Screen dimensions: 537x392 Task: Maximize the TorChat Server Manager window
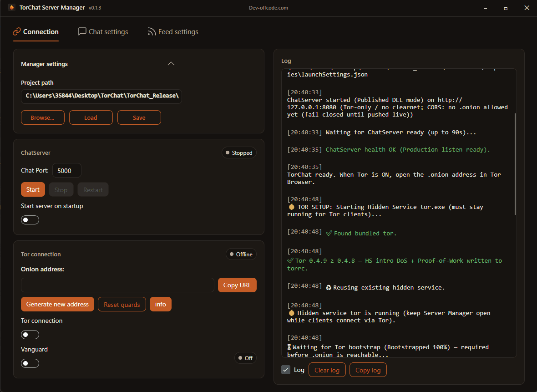[506, 8]
